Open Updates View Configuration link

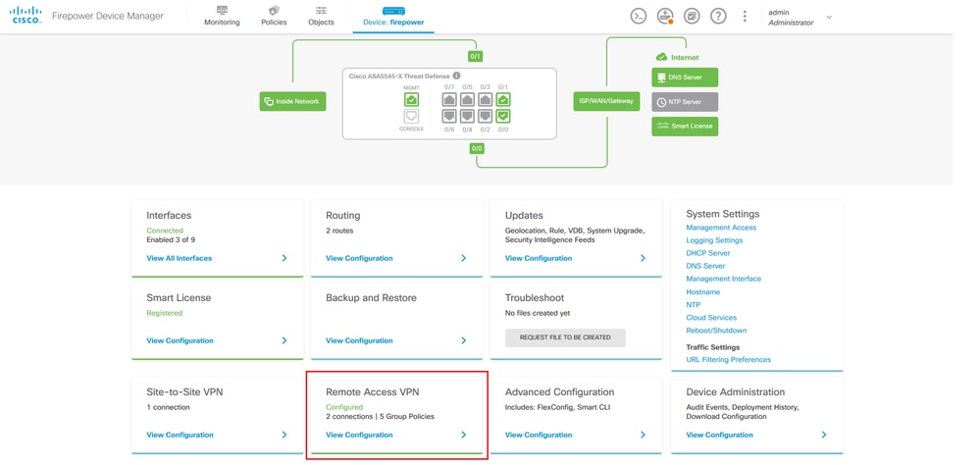tap(539, 258)
